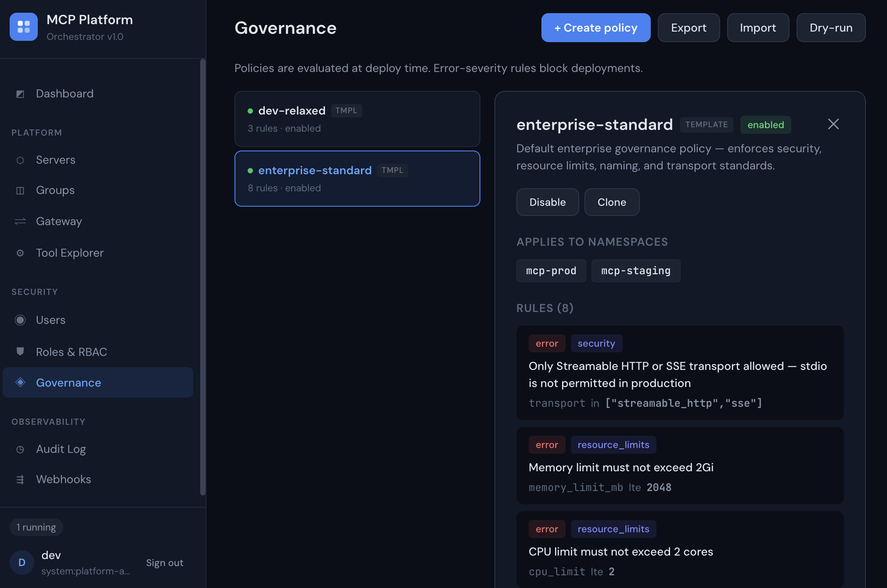Navigate to Gateway

point(98,221)
